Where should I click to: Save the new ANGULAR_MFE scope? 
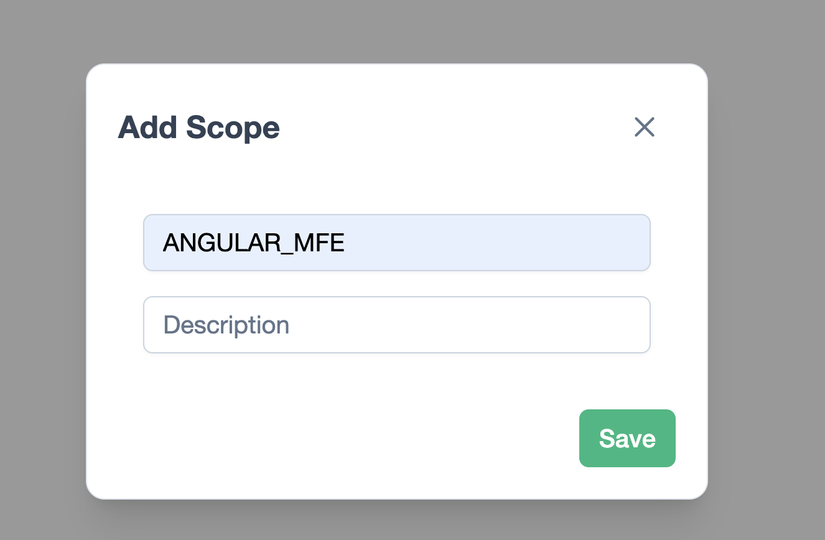pos(627,438)
